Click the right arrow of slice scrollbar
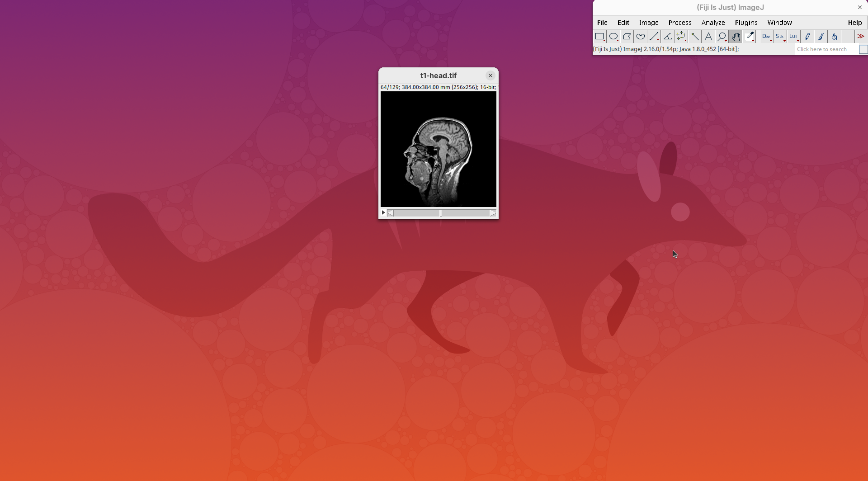Viewport: 868px width, 481px height. 493,213
